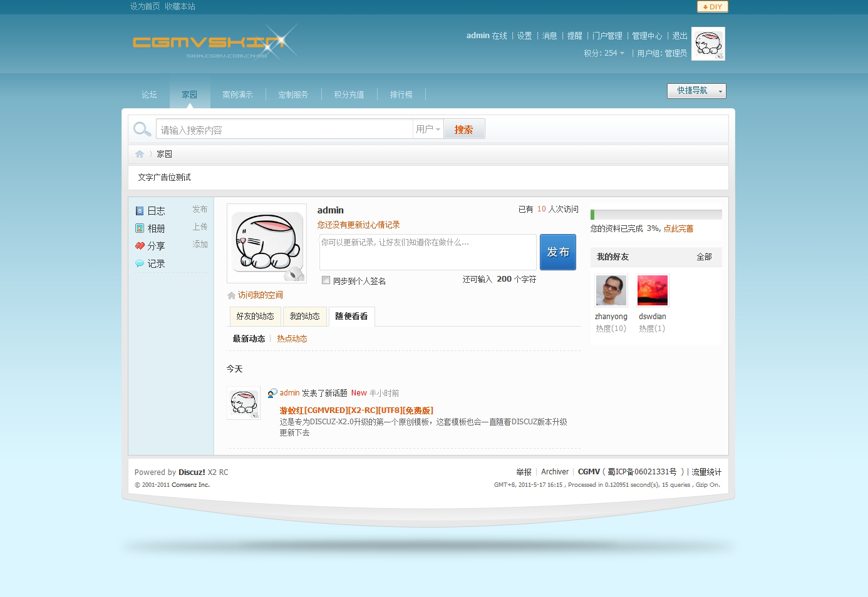Click the 记录 speech bubble icon
The image size is (868, 597).
click(x=140, y=263)
